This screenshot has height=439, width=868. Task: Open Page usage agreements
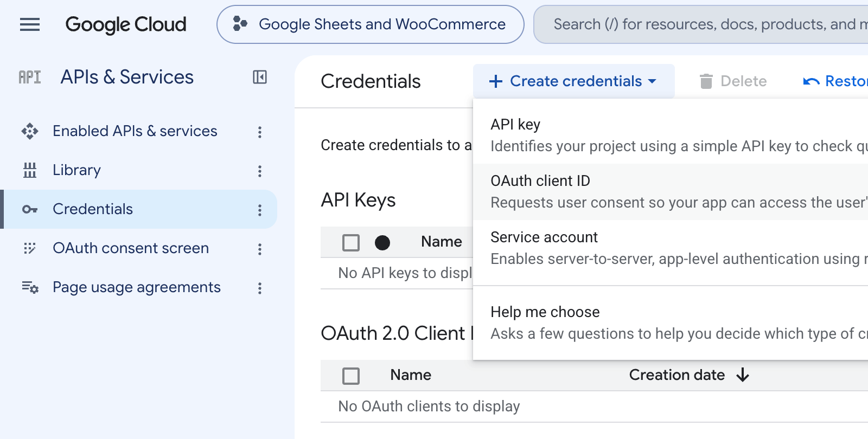click(137, 287)
